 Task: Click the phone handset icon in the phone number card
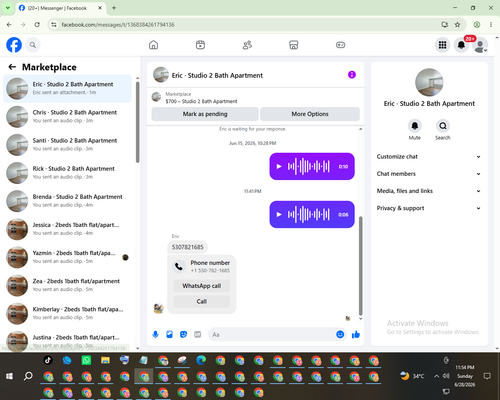point(179,267)
